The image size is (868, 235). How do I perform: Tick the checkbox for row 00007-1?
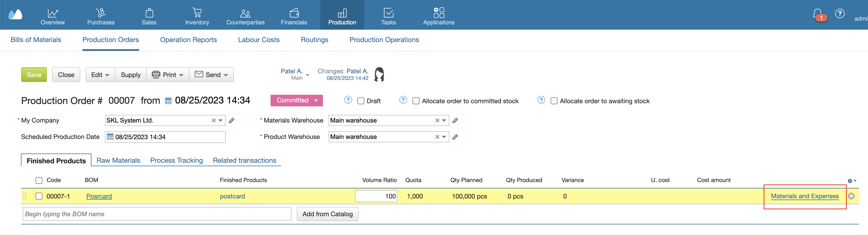click(x=39, y=196)
